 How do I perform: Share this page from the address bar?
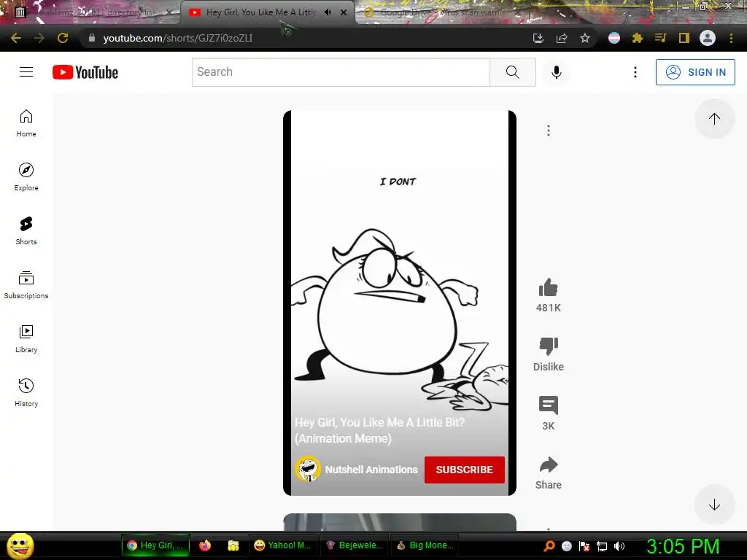click(562, 38)
